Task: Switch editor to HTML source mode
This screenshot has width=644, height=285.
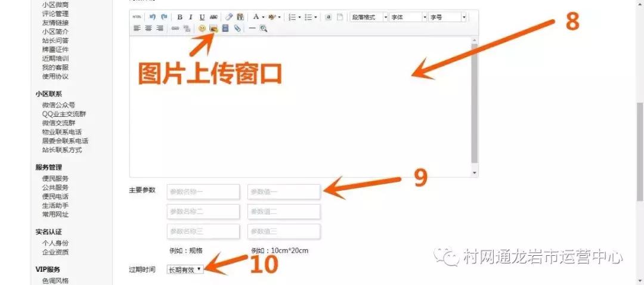Action: tap(137, 17)
